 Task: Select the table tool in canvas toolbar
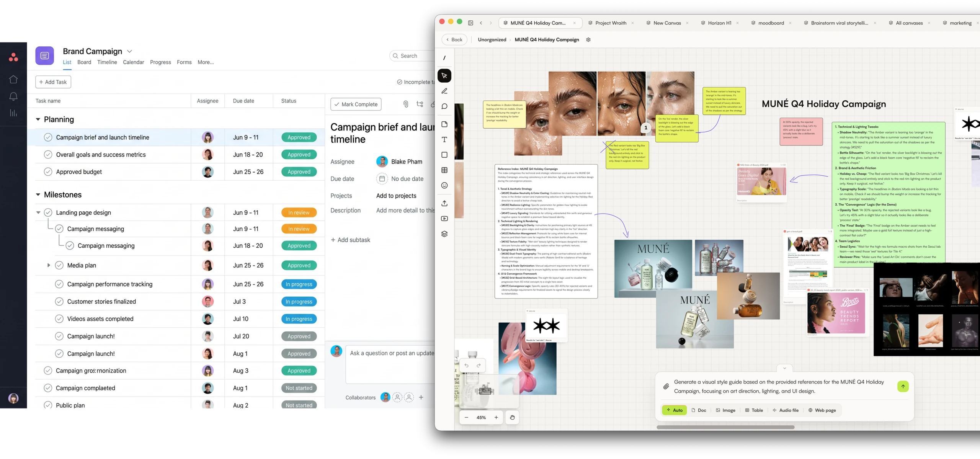(444, 170)
